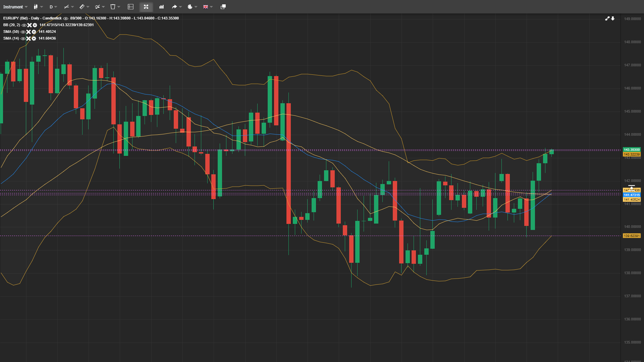Click the 143.35300 price label on right axis
Screen dimensions: 644x362
pos(632,149)
